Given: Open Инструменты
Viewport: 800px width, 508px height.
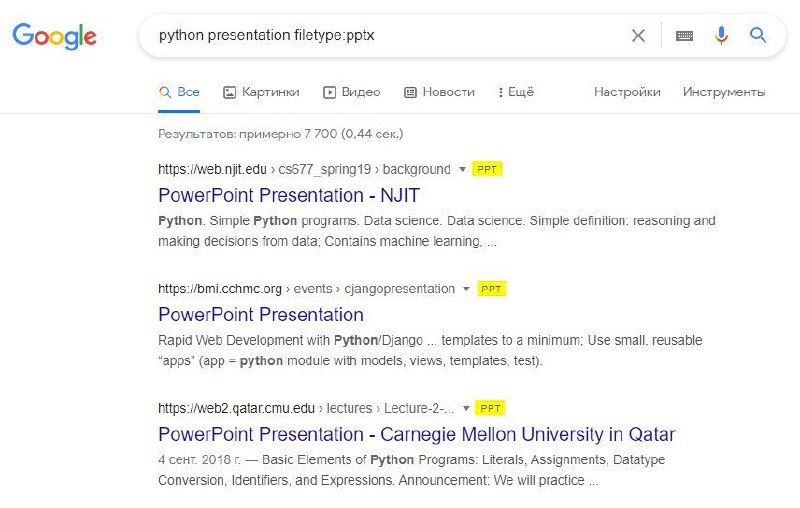Looking at the screenshot, I should [x=724, y=92].
